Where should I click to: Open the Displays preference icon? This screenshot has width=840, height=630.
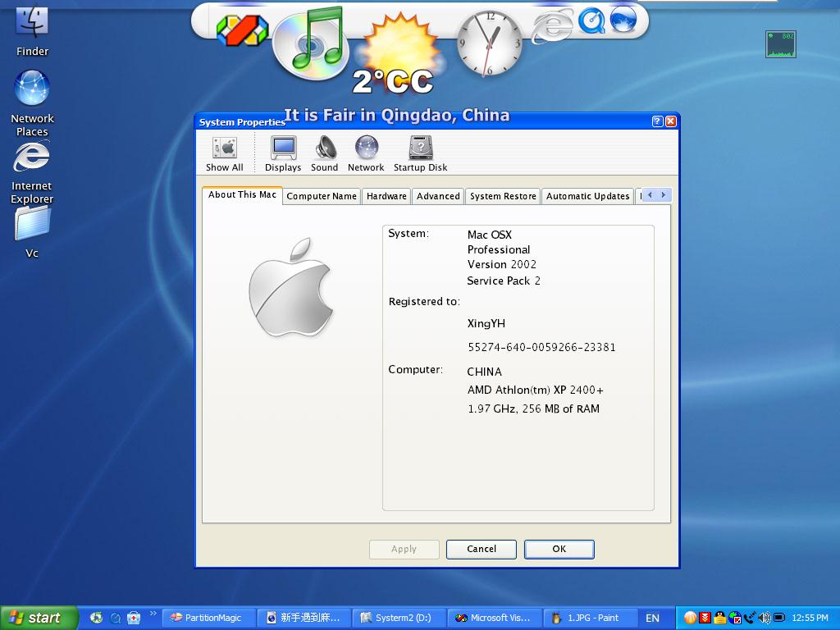click(x=283, y=153)
